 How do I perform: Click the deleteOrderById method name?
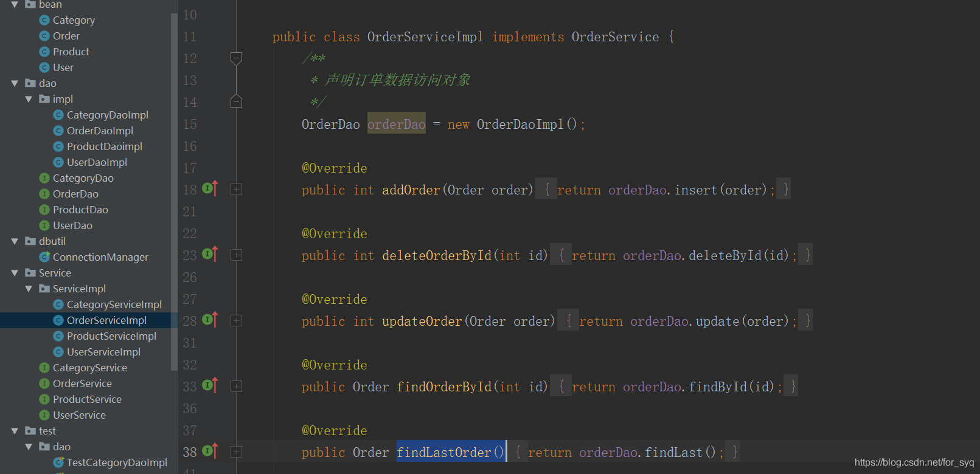[437, 256]
